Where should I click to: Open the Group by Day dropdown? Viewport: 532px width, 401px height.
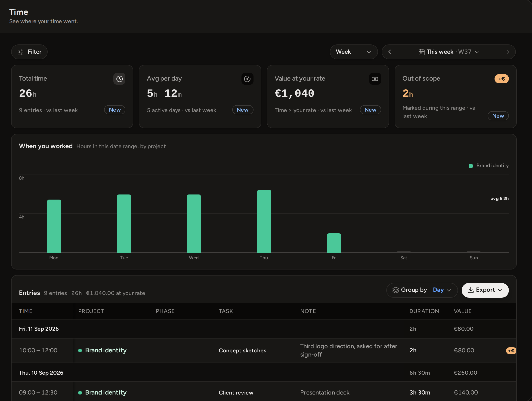tap(422, 290)
